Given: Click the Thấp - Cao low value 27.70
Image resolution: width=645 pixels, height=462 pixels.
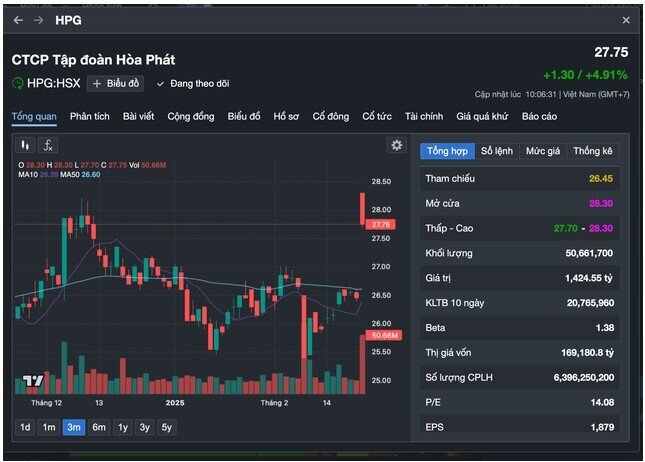Looking at the screenshot, I should pyautogui.click(x=565, y=228).
